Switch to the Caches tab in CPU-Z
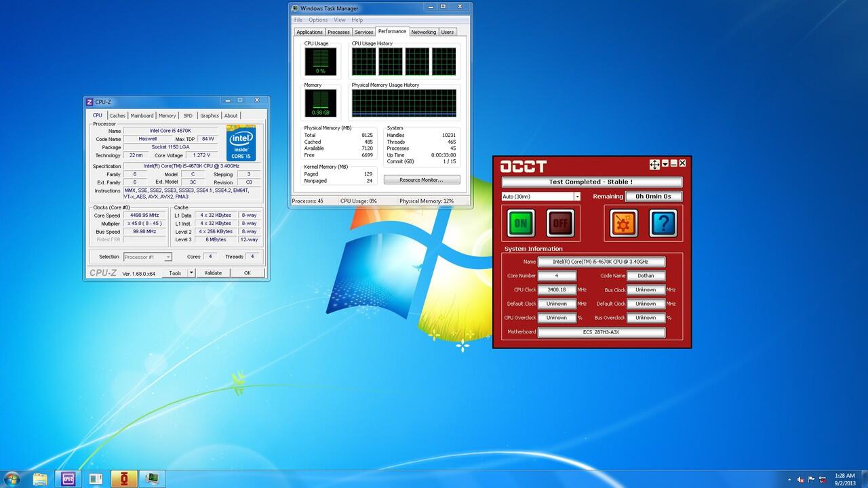868x488 pixels. [117, 116]
